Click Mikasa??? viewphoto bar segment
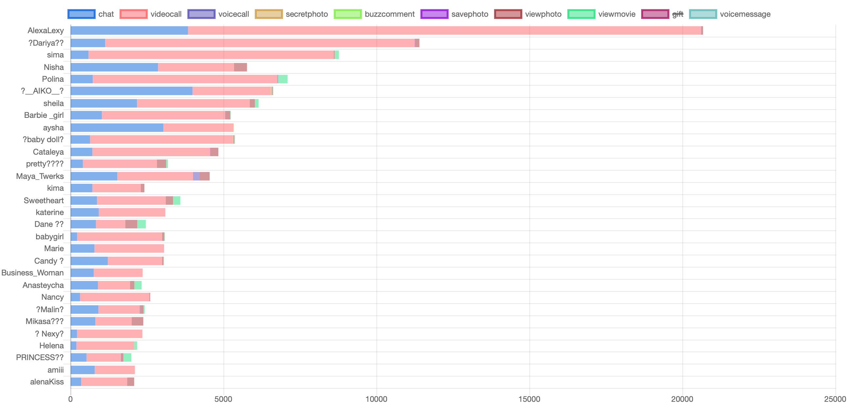 (138, 321)
